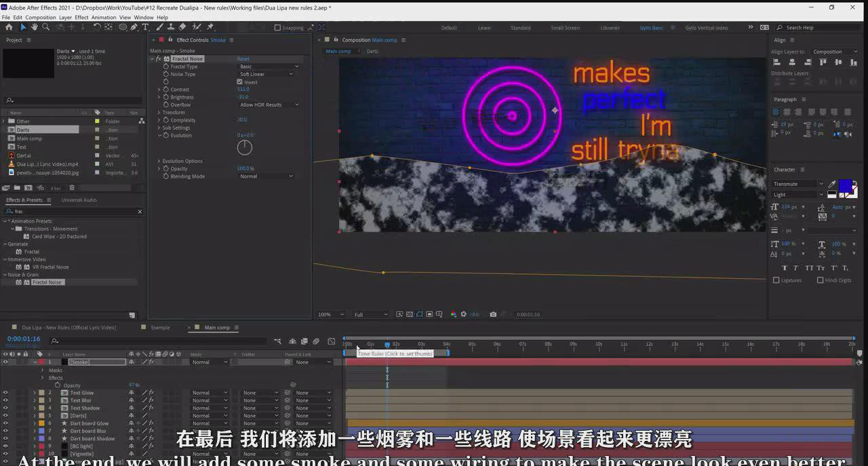Switch to the Universal Audio tab
Screen dimensions: 868x466
click(79, 200)
